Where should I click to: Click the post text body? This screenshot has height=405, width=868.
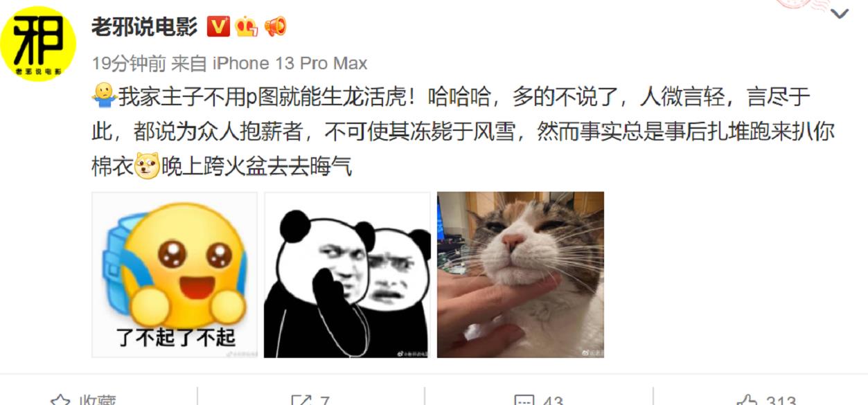463,131
